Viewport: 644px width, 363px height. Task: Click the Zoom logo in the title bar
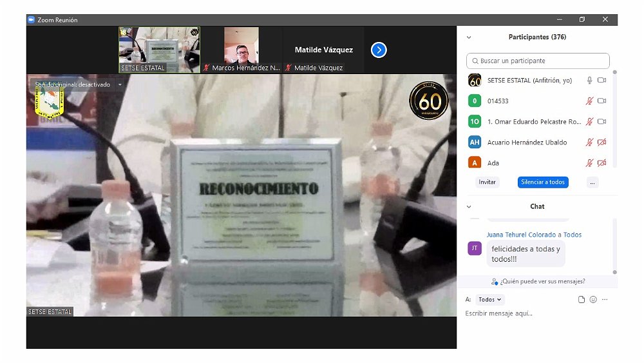(x=31, y=20)
